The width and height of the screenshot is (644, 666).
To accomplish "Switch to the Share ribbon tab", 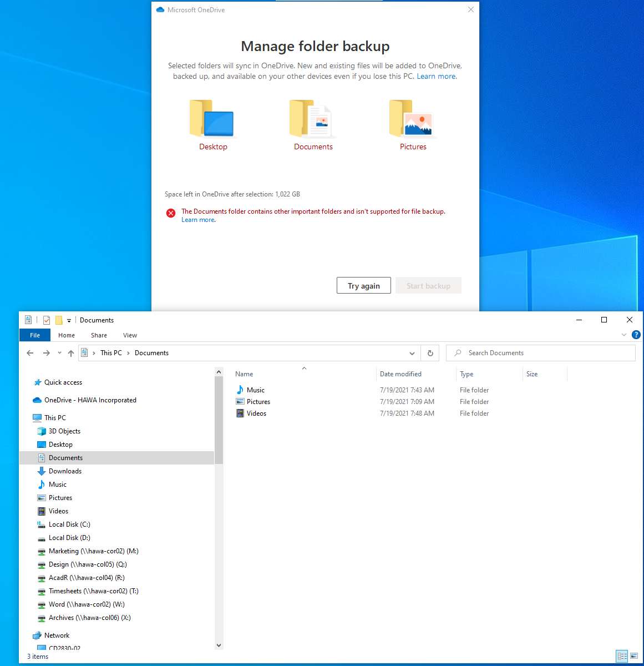I will point(99,335).
